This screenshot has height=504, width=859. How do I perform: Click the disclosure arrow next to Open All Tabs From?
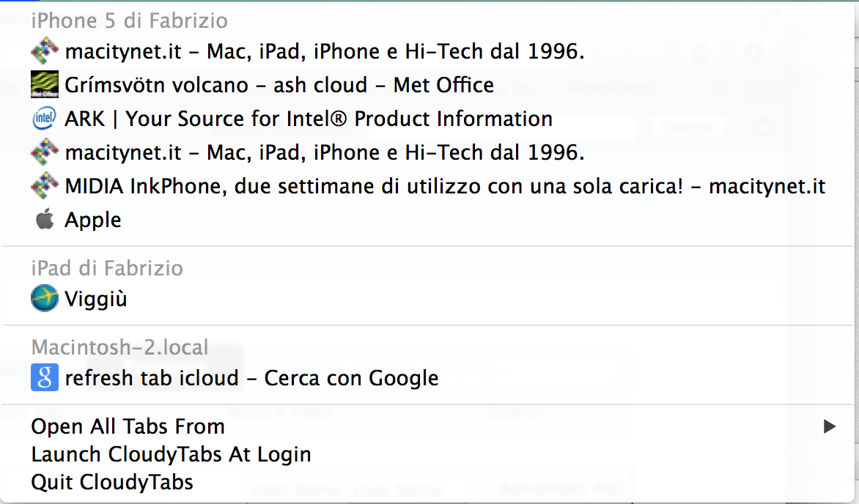pyautogui.click(x=830, y=426)
